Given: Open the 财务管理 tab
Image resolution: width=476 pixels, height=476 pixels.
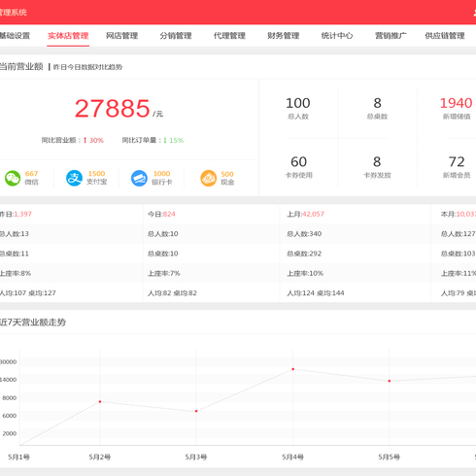Looking at the screenshot, I should (x=284, y=36).
